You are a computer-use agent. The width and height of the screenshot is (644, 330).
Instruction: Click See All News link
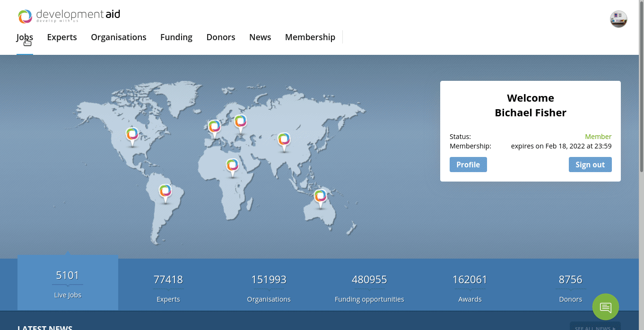pyautogui.click(x=595, y=327)
